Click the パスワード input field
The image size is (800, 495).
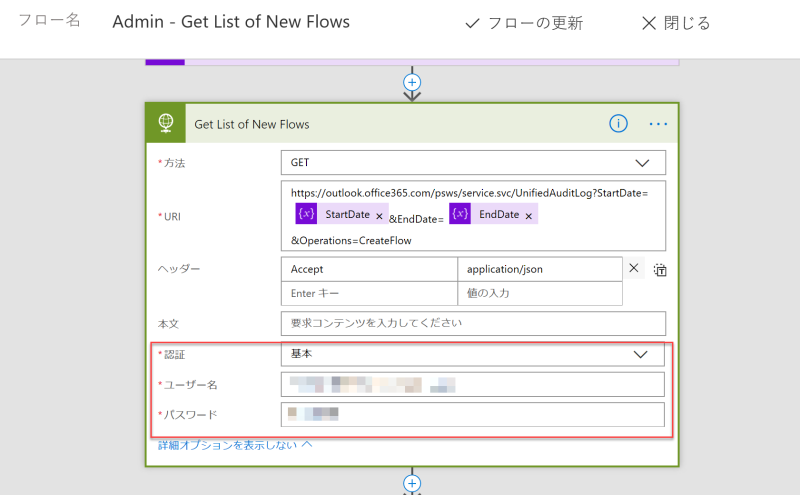pyautogui.click(x=473, y=414)
